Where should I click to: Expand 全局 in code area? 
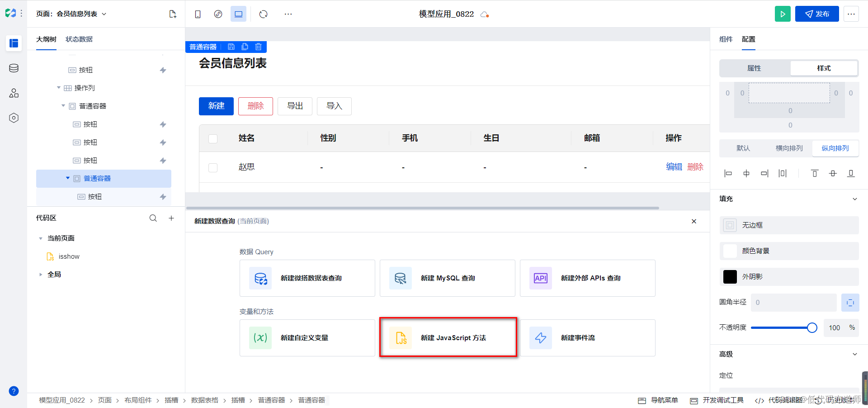click(41, 275)
